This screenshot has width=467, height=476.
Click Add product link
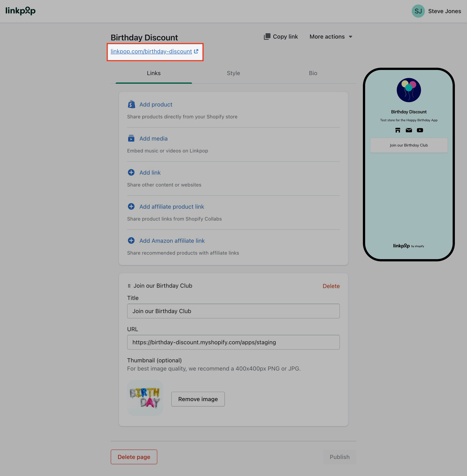click(x=156, y=104)
